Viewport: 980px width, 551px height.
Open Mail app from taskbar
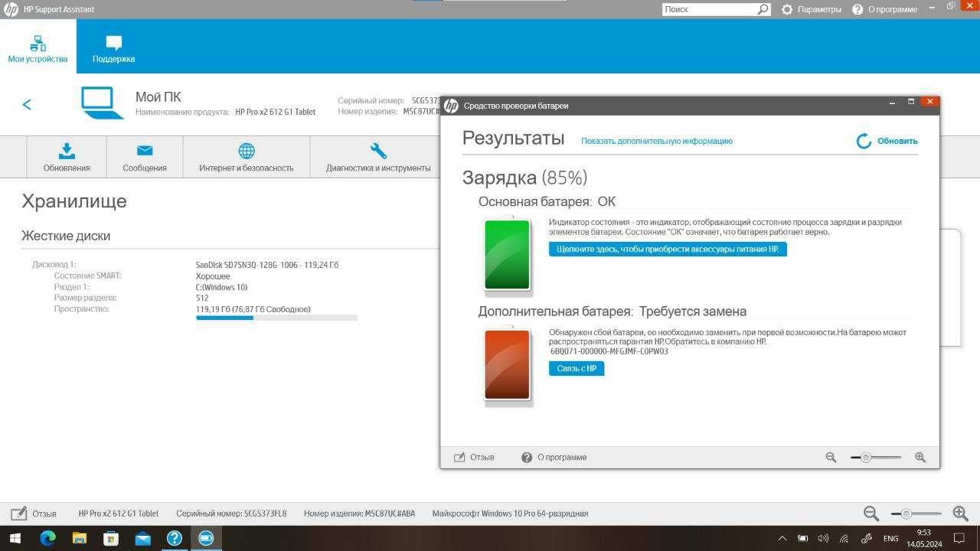(142, 538)
